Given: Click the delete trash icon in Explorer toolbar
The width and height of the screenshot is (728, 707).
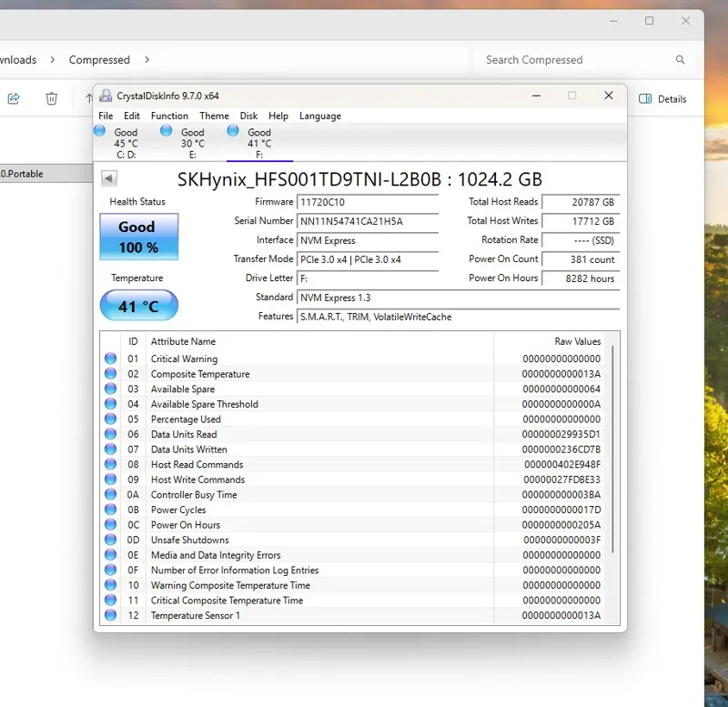Looking at the screenshot, I should tap(52, 98).
